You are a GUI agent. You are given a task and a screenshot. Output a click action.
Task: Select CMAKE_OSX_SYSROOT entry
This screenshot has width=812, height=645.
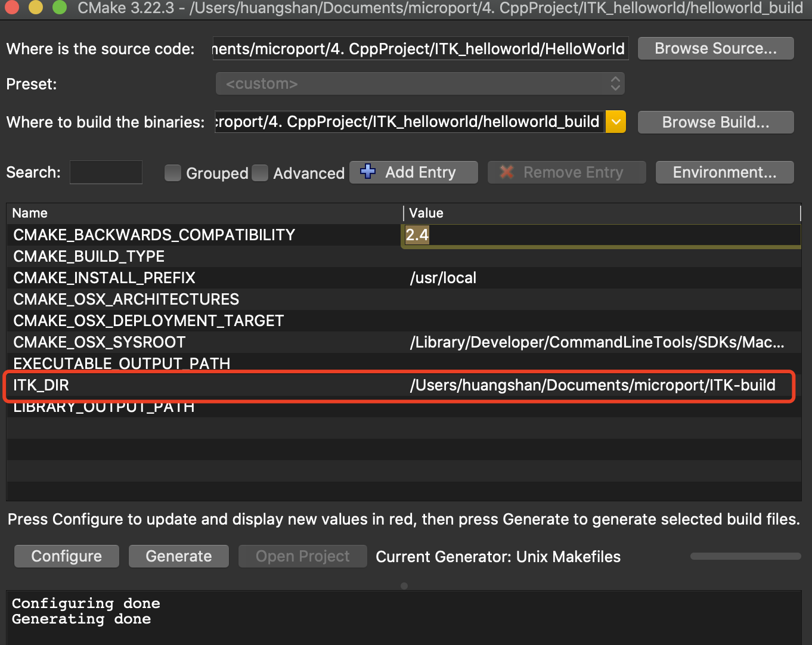coord(99,342)
